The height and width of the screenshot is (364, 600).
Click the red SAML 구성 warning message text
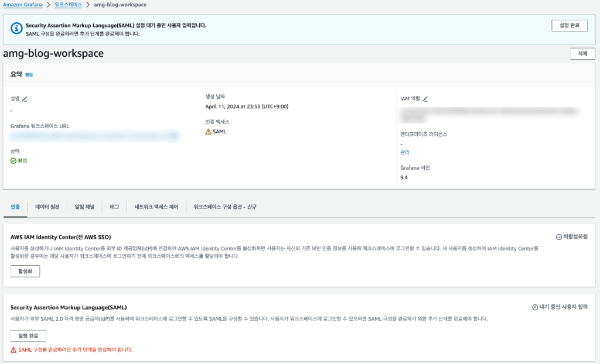75,350
